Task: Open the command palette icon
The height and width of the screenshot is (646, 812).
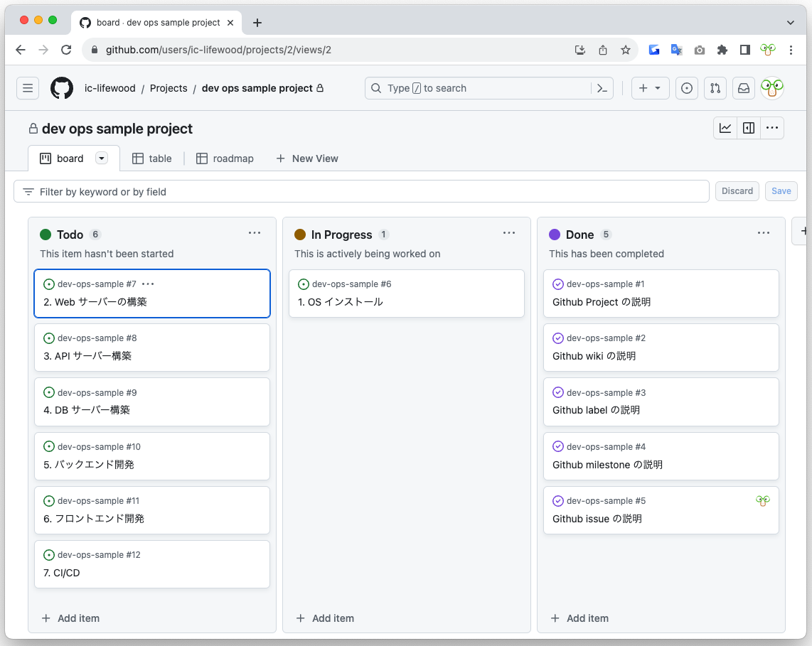Action: pyautogui.click(x=602, y=88)
